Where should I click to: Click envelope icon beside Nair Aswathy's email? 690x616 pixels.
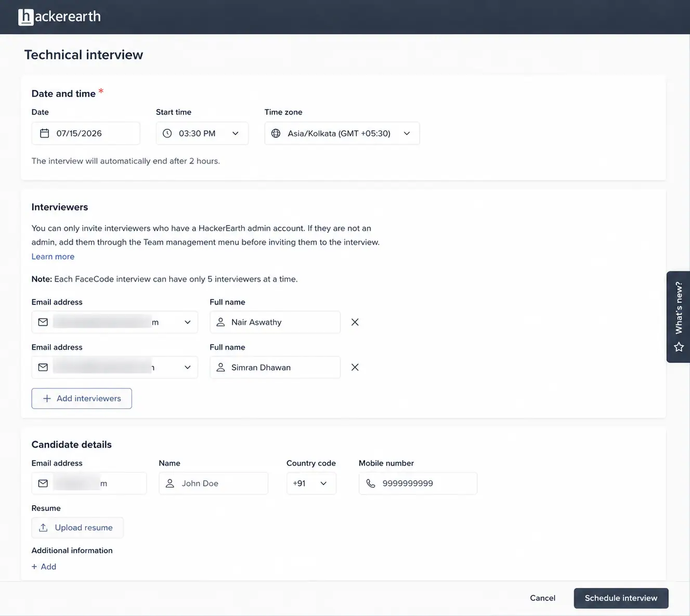43,322
